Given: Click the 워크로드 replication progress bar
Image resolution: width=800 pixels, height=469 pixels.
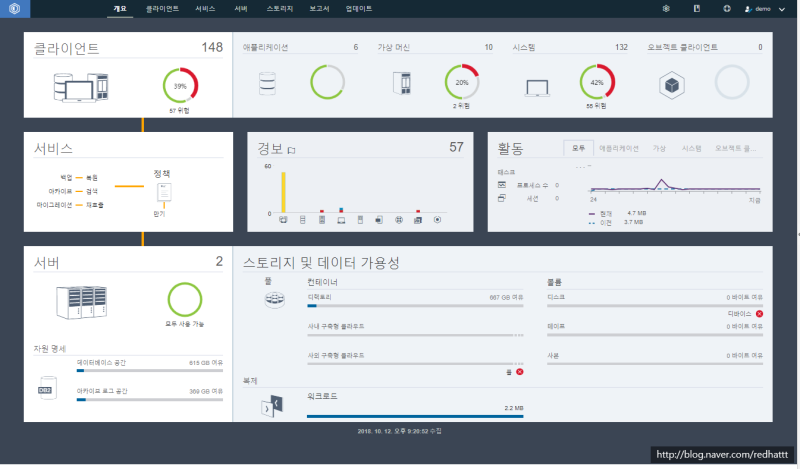Looking at the screenshot, I should pyautogui.click(x=415, y=416).
